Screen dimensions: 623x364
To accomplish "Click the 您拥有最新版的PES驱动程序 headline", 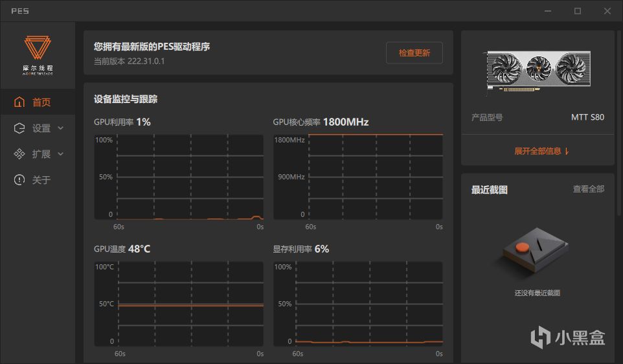I will click(152, 47).
